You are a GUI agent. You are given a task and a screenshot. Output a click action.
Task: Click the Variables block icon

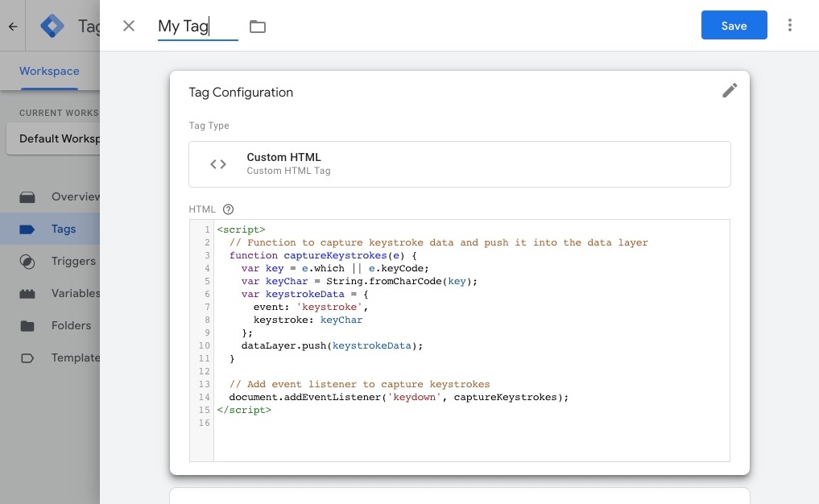[x=27, y=294]
